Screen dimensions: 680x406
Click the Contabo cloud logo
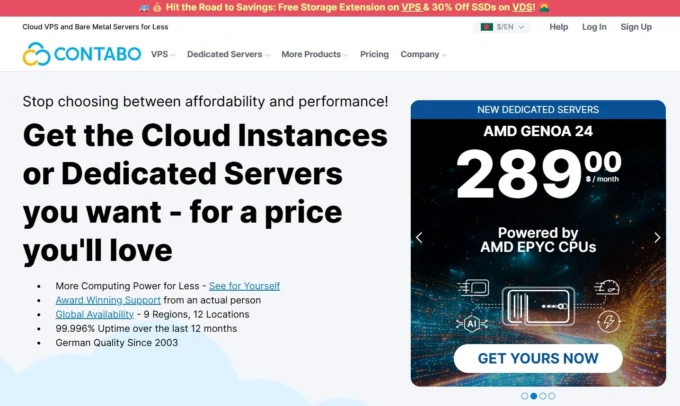pos(37,54)
